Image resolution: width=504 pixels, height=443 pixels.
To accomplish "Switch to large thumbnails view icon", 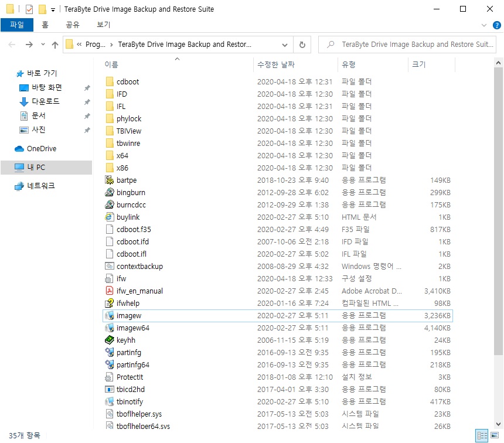I will pos(495,435).
